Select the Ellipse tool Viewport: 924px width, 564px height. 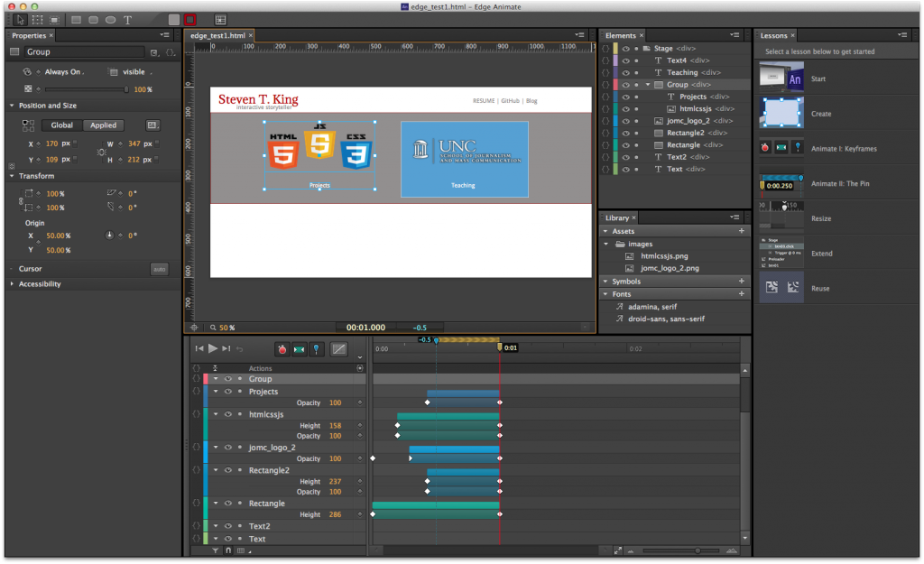point(110,20)
